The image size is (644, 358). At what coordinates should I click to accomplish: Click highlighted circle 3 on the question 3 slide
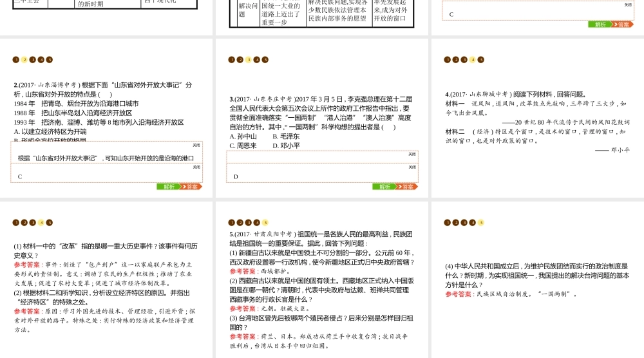coord(249,60)
